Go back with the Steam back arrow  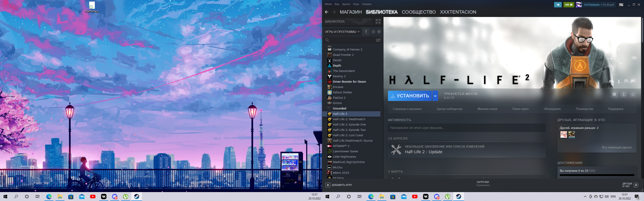coord(326,12)
